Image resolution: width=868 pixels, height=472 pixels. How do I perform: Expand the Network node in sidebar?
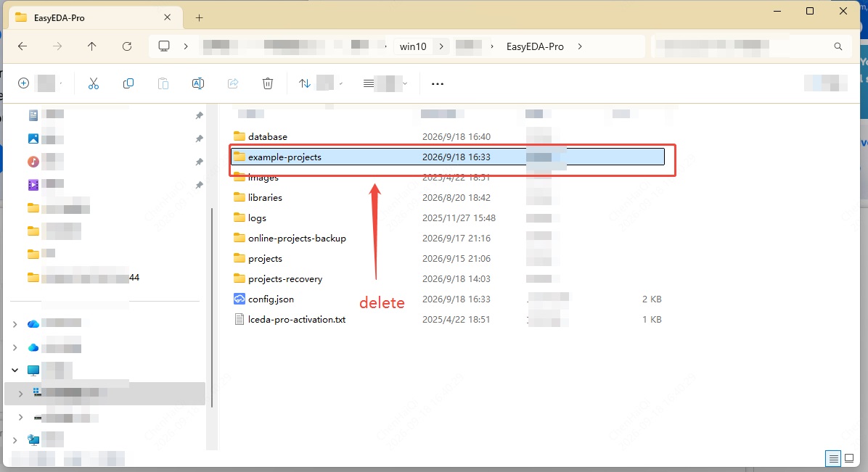pyautogui.click(x=15, y=440)
